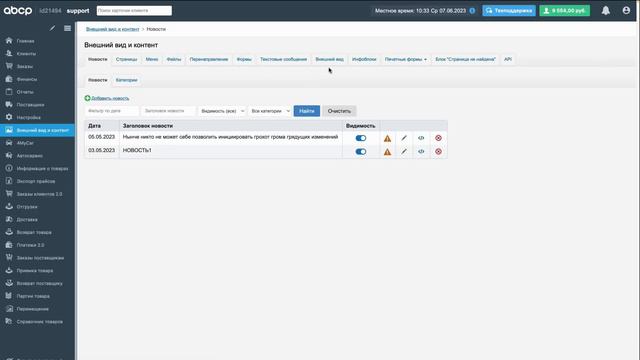Open Клиенты section in sidebar
Viewport: 640px width, 360px height.
pos(26,53)
